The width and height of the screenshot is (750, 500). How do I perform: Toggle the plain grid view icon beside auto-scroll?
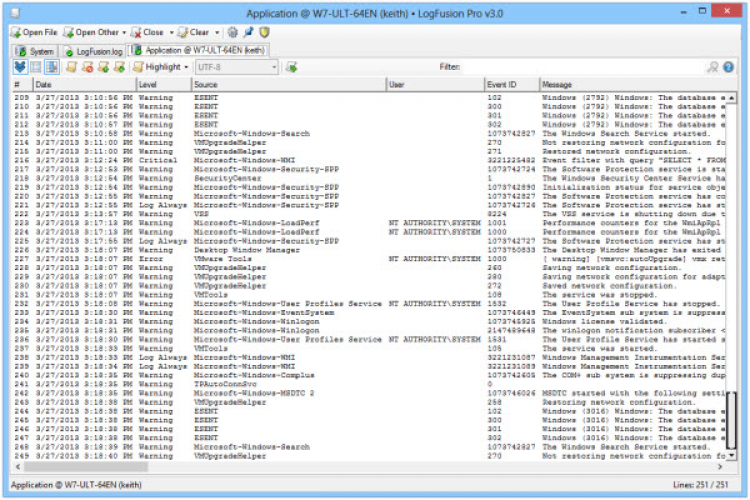(36, 67)
